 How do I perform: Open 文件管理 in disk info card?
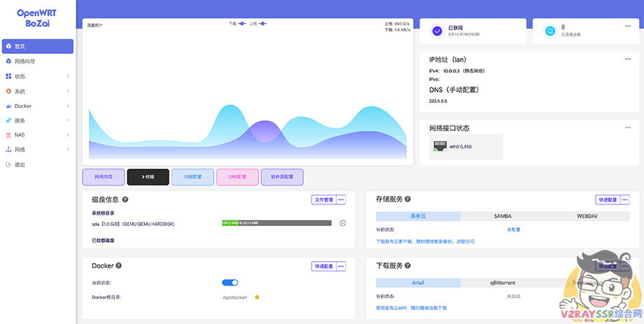[324, 200]
